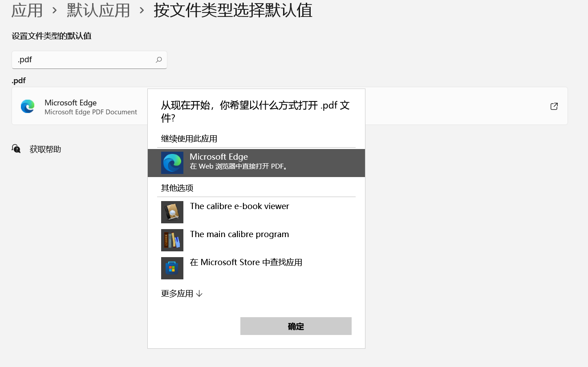Navigate to 默认应用 in the breadcrumb
The image size is (588, 367).
click(x=98, y=10)
